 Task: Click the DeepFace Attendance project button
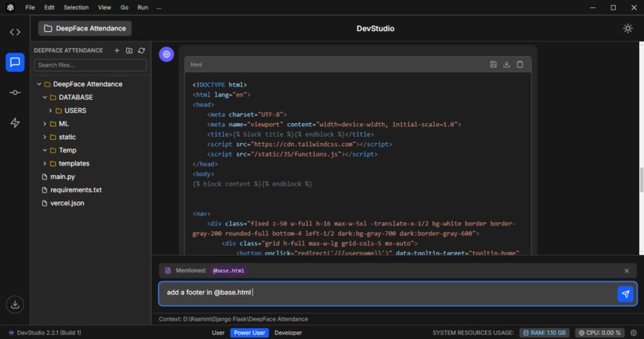[x=85, y=28]
